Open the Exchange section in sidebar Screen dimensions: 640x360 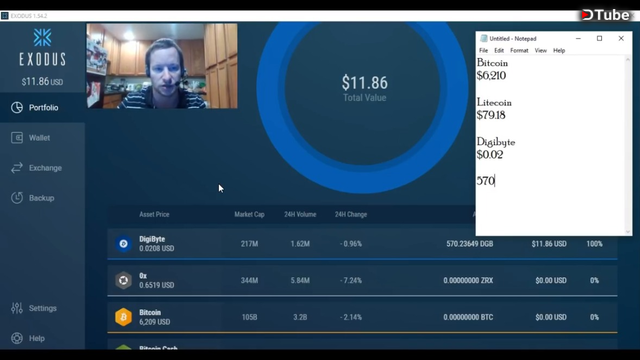42,168
